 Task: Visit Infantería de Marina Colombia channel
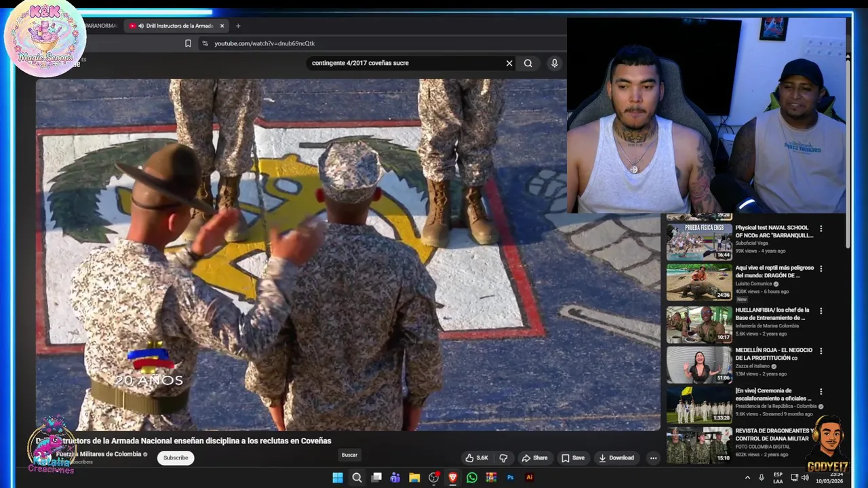[x=767, y=326]
